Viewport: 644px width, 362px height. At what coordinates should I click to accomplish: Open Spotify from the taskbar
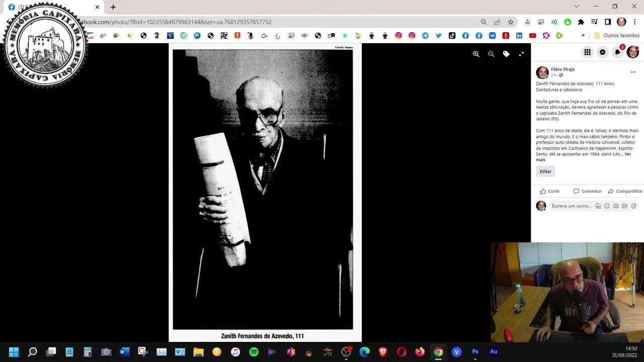click(254, 352)
